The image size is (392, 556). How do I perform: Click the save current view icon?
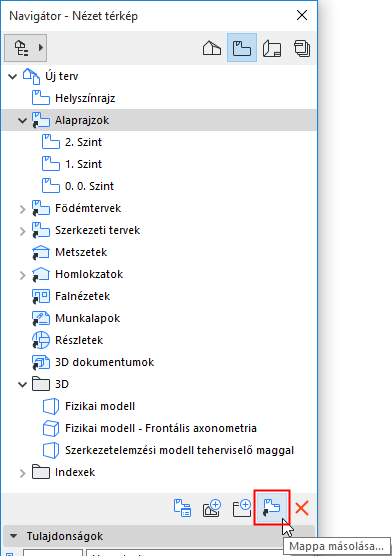212,508
